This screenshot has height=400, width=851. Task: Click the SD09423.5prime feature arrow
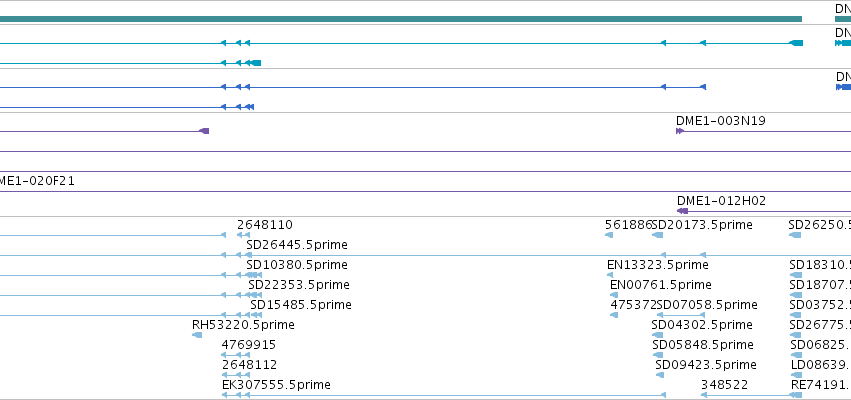[x=659, y=375]
